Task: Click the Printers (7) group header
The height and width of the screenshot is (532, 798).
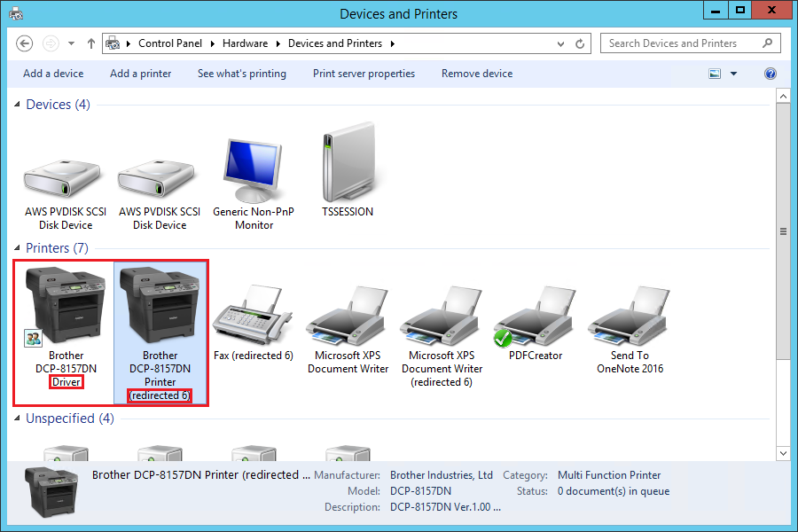Action: tap(57, 248)
